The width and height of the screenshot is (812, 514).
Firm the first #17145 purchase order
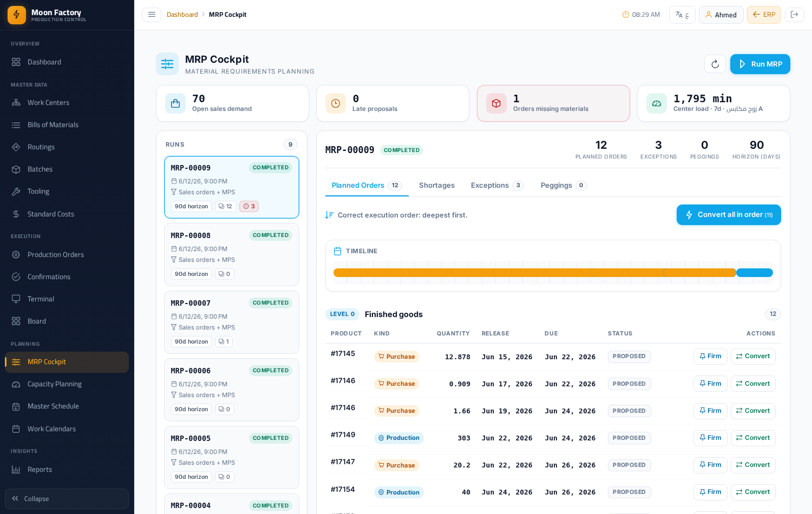(710, 357)
